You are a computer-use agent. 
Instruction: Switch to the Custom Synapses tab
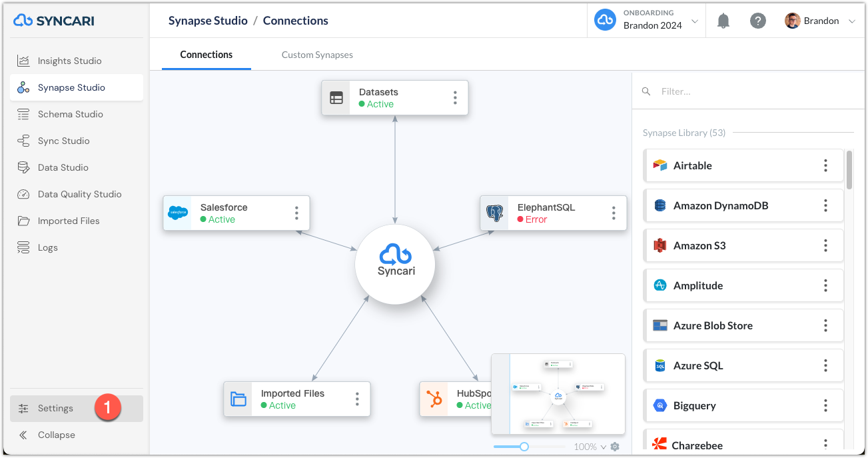pyautogui.click(x=317, y=55)
